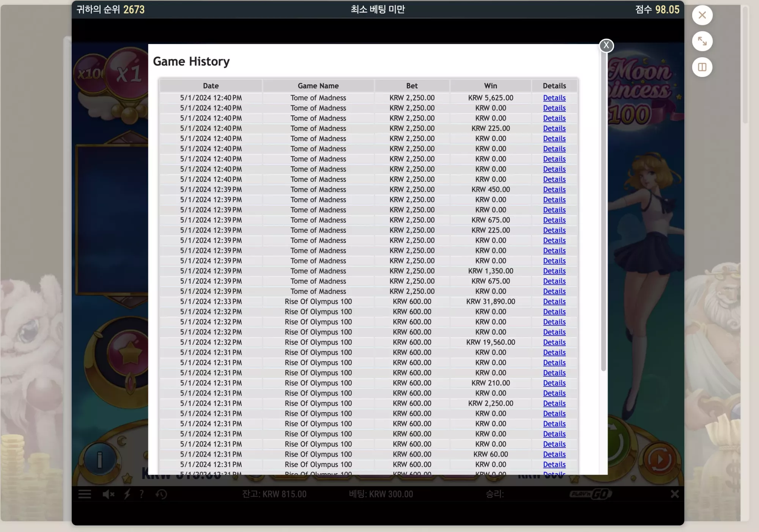Toggle the lightning fast-play icon

(x=127, y=494)
